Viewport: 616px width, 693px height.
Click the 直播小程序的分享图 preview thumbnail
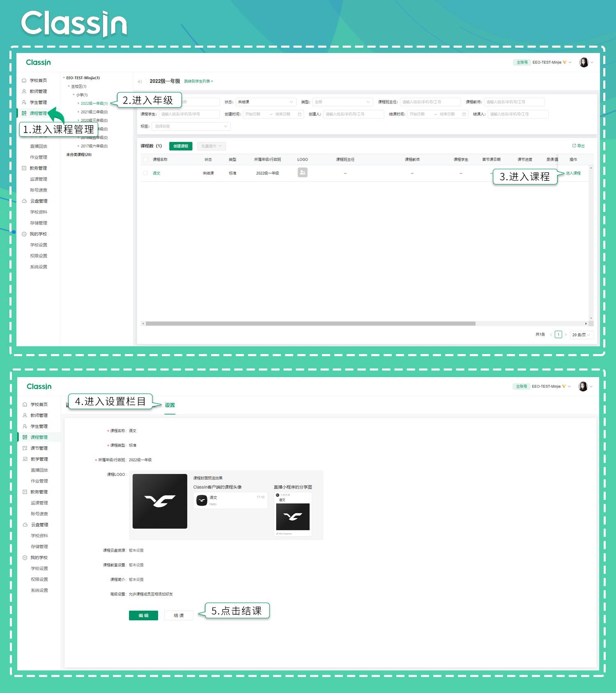click(293, 517)
